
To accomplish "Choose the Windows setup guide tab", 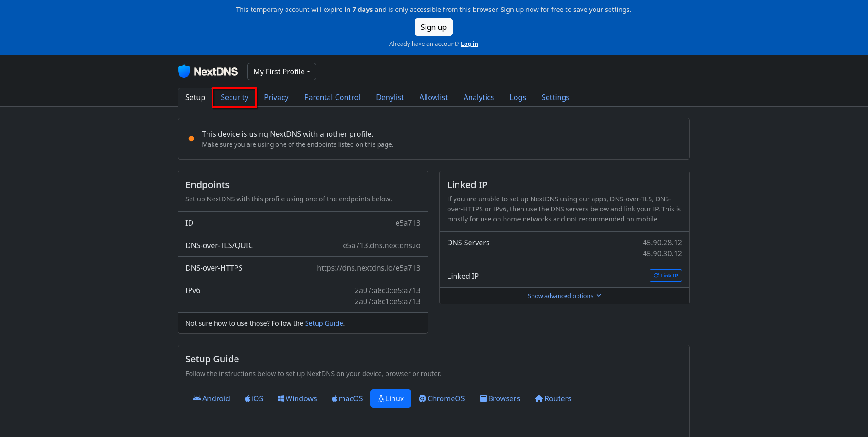I will 297,398.
